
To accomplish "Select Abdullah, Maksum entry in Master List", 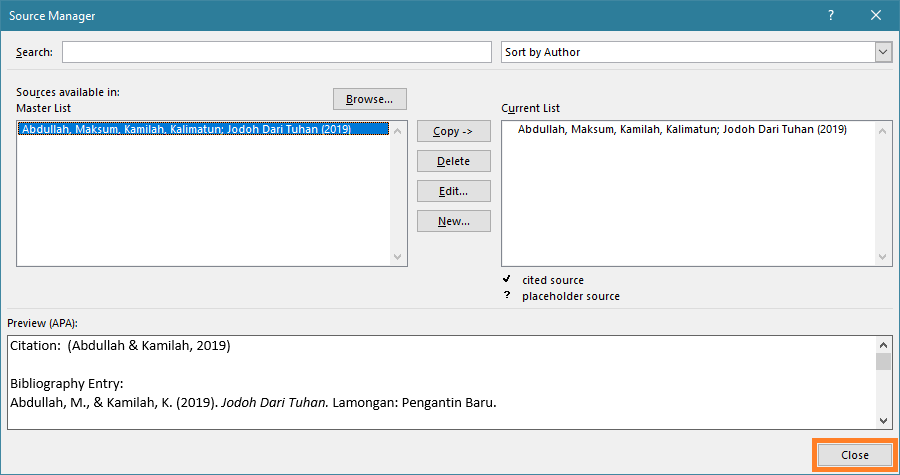I will pos(203,129).
